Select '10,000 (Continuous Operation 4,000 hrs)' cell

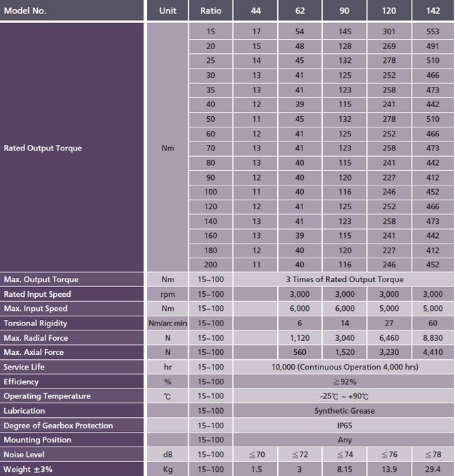(x=344, y=367)
